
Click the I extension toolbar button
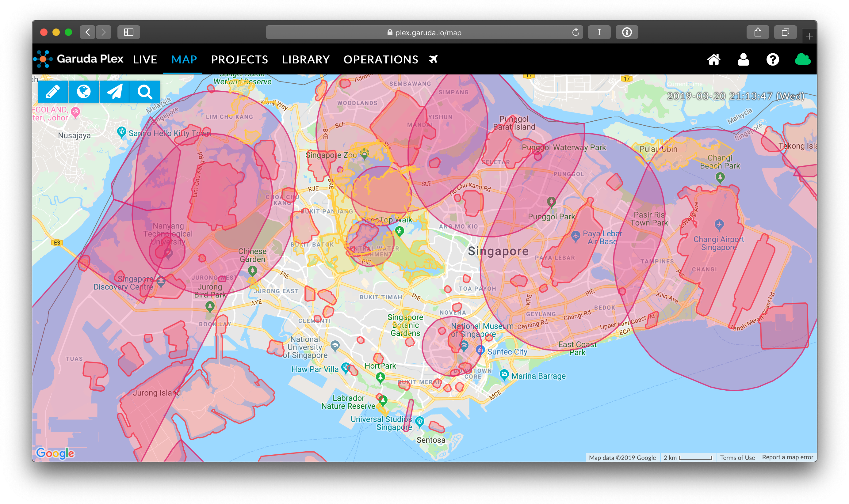599,32
